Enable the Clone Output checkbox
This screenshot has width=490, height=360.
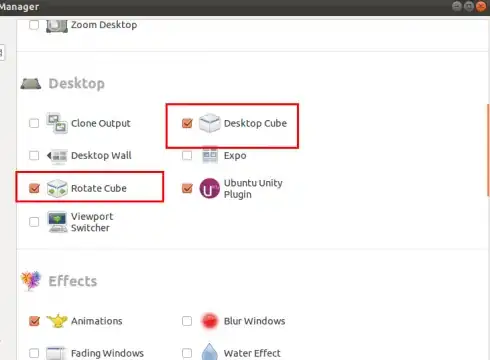[34, 123]
